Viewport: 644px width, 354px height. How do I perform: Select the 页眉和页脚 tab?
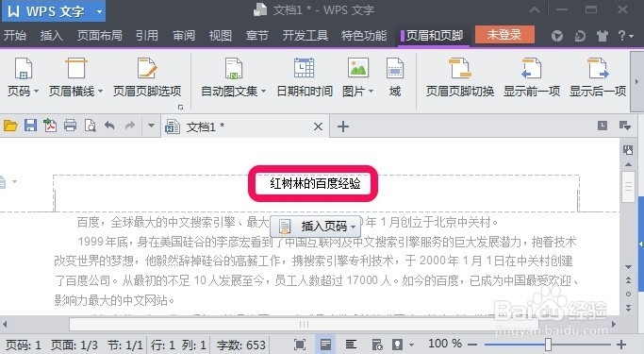[434, 36]
